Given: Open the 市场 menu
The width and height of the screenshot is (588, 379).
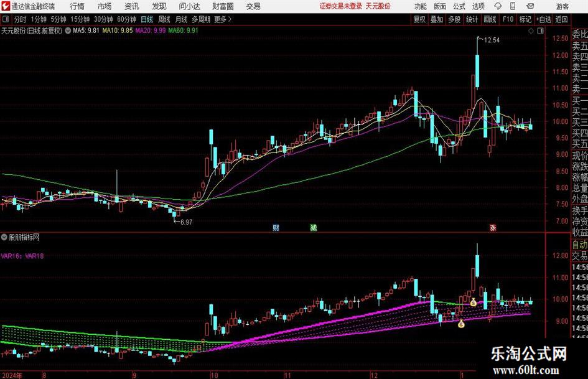Looking at the screenshot, I should click(105, 6).
